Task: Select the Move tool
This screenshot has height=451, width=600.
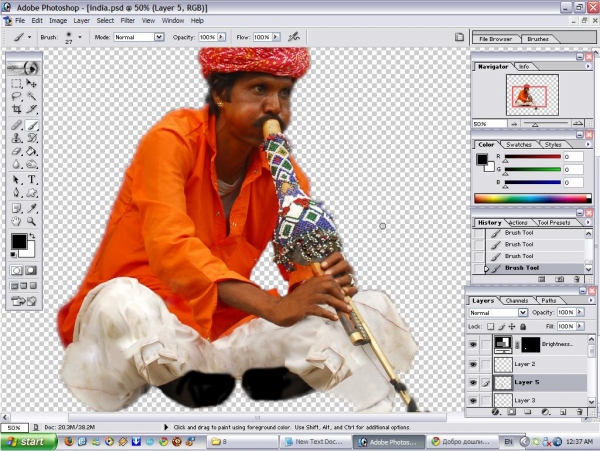Action: point(32,83)
